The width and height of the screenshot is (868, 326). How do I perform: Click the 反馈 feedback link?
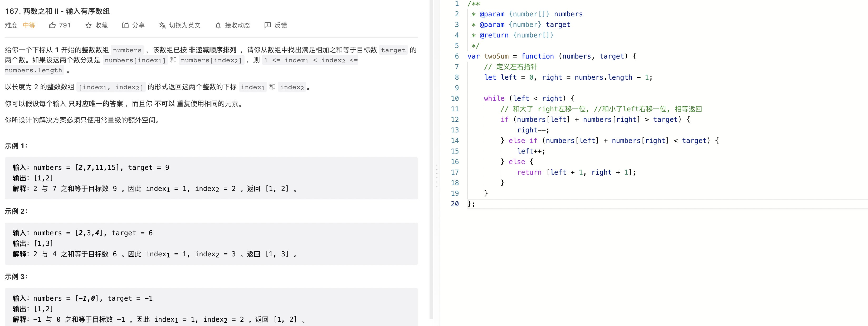click(x=276, y=25)
